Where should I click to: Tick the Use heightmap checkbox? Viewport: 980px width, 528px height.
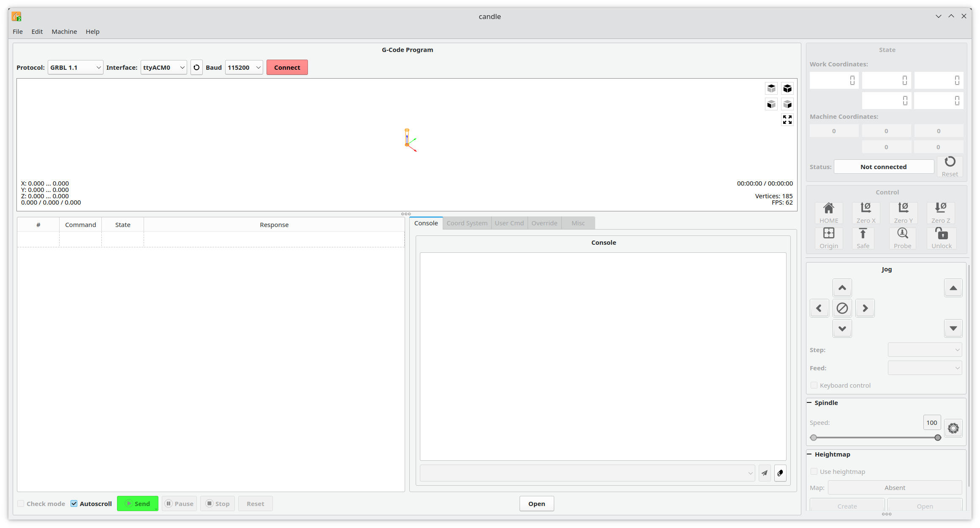coord(814,471)
